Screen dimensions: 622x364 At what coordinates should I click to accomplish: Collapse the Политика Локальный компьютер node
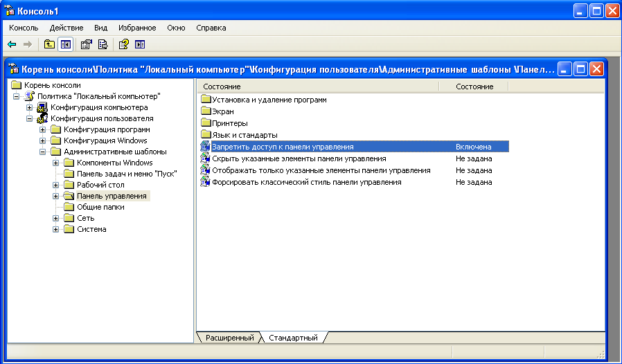click(x=16, y=96)
